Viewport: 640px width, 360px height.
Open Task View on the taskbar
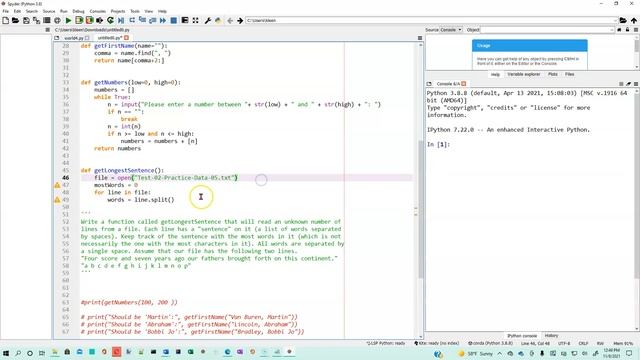click(x=42, y=353)
